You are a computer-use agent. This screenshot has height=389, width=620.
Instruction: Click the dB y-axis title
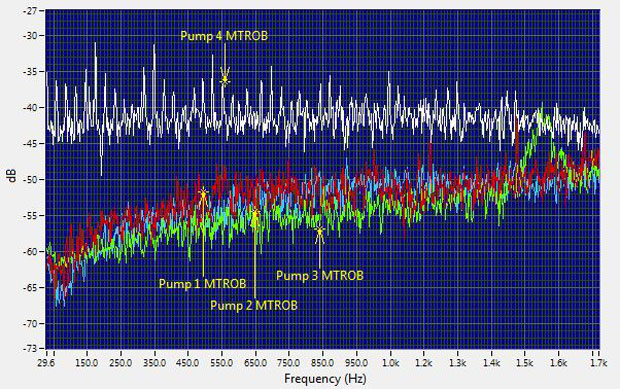[12, 175]
